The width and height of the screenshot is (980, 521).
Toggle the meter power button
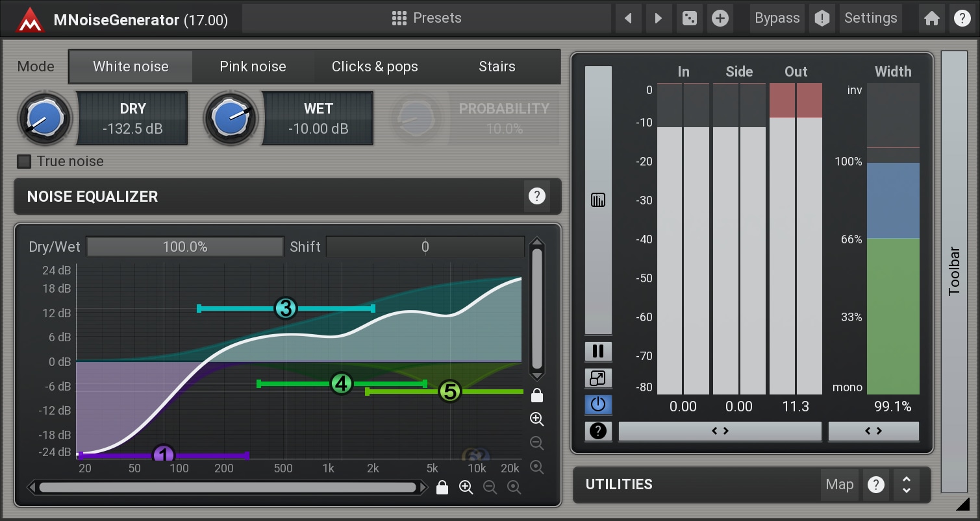[x=598, y=405]
